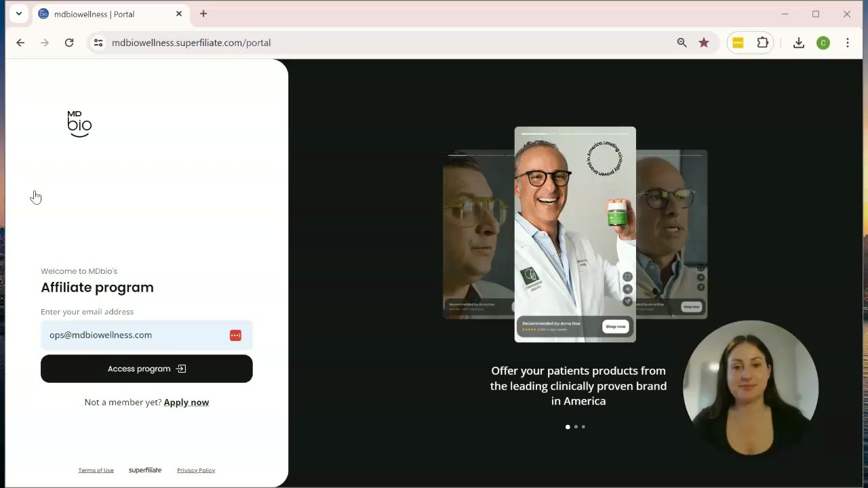
Task: Open Chrome three-dot menu
Action: click(848, 43)
